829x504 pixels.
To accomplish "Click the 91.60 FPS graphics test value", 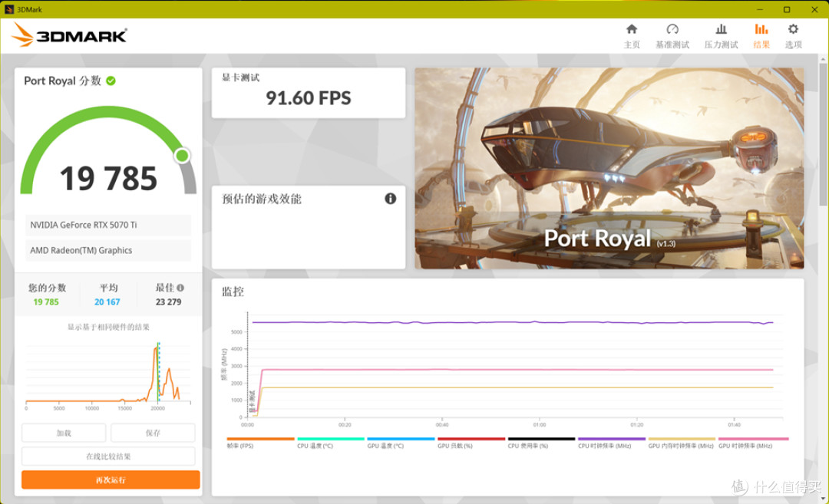I will point(309,97).
